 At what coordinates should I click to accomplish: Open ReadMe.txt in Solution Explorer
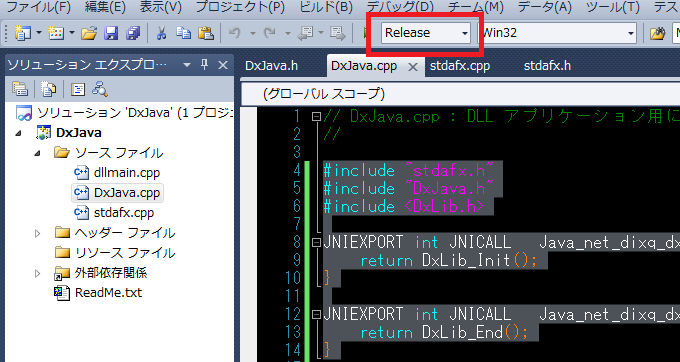[108, 293]
